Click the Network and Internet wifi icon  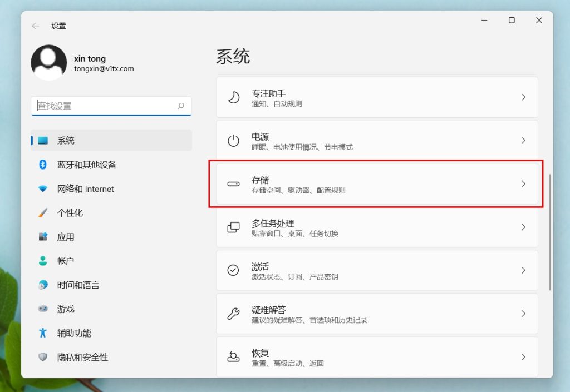pyautogui.click(x=43, y=189)
